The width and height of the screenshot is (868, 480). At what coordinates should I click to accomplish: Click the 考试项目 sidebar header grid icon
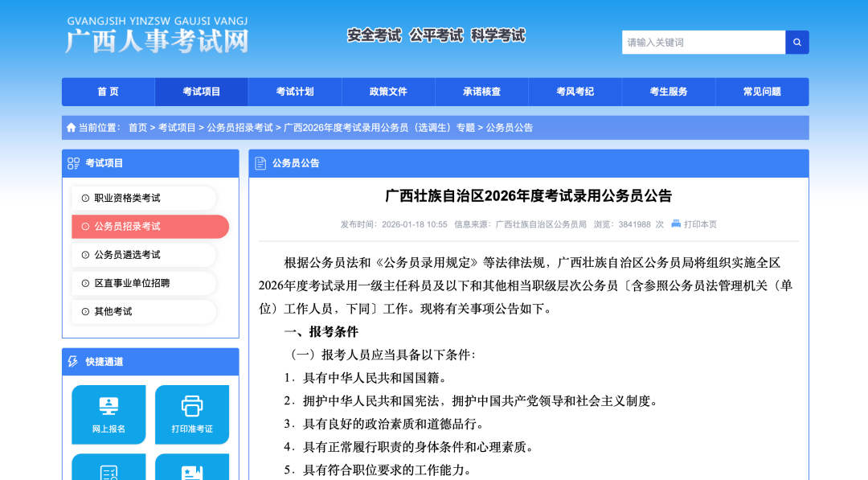click(74, 163)
